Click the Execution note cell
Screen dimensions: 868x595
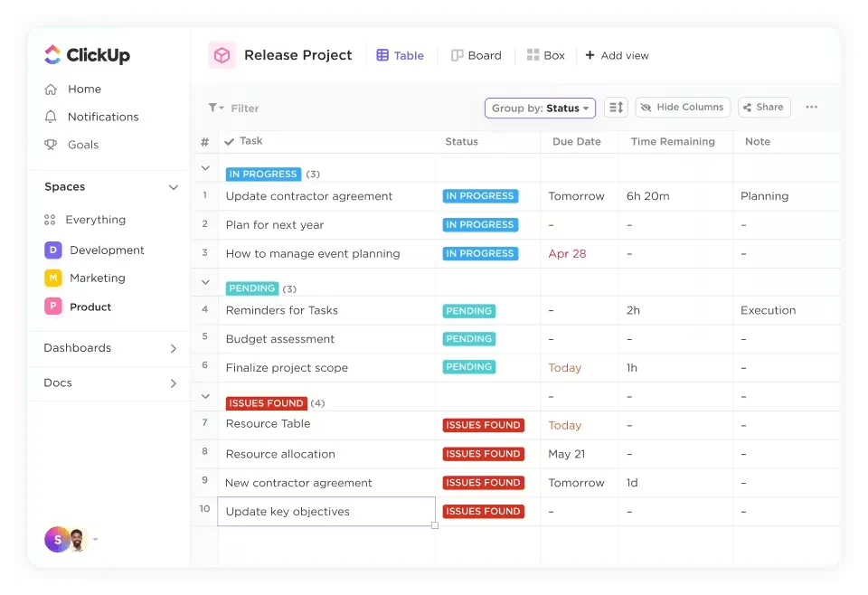(768, 310)
